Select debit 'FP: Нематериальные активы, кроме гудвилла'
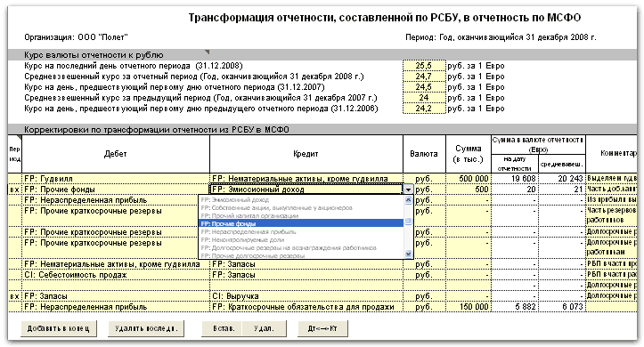644x347 pixels. click(116, 264)
